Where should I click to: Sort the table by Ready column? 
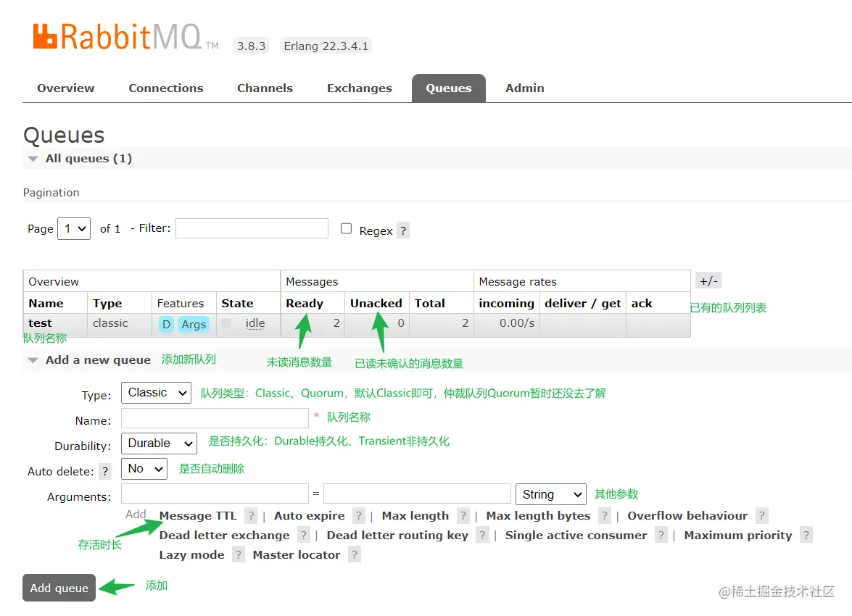305,303
